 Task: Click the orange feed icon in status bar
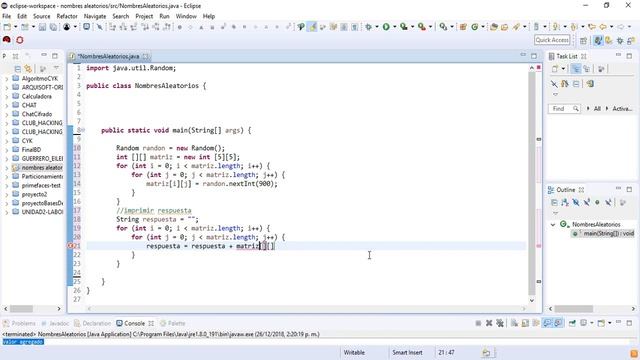coord(634,353)
